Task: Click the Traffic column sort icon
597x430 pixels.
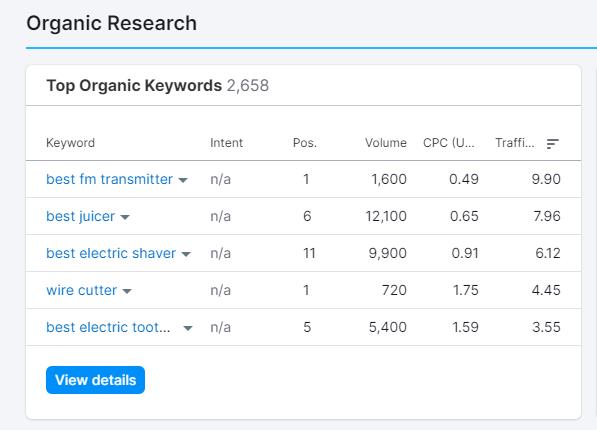Action: (552, 144)
